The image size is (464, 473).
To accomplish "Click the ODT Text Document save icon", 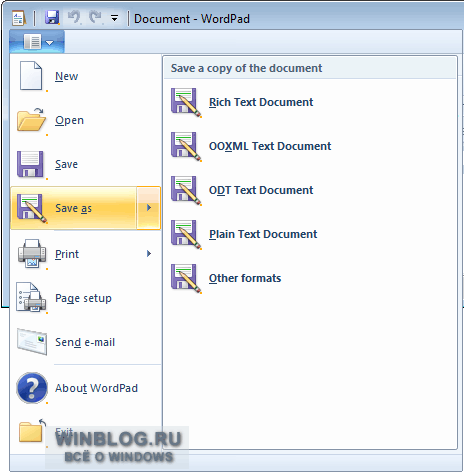I will coord(186,190).
